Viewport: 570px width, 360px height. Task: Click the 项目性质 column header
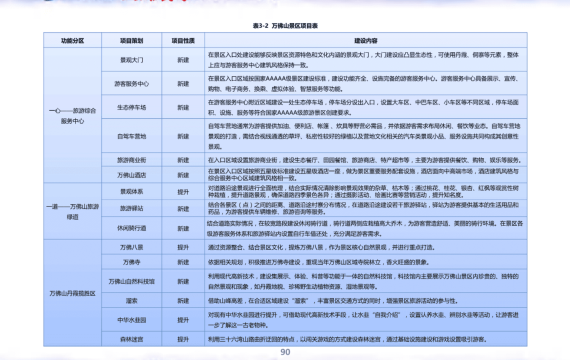pos(183,40)
